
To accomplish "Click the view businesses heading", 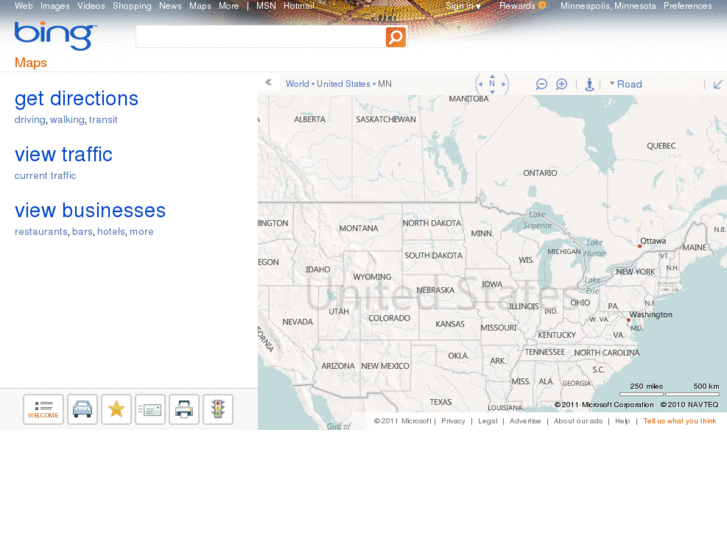I will (x=90, y=210).
